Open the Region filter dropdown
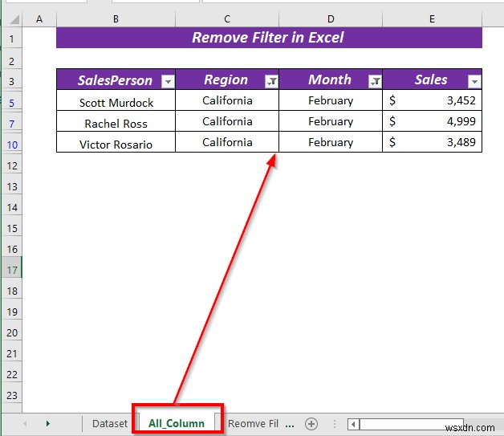This screenshot has height=436, width=504. [271, 82]
